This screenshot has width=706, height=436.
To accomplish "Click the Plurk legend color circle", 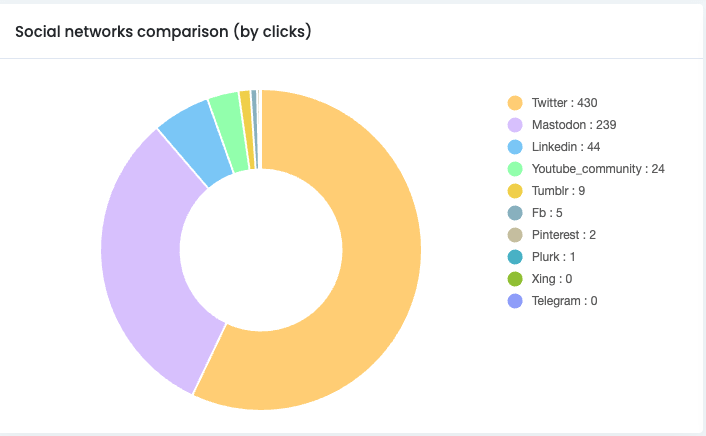I will coord(515,257).
